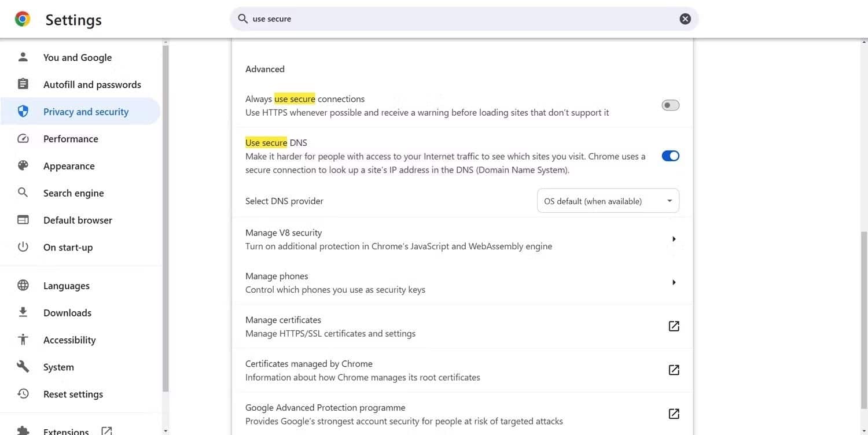Click the System wrench icon
868x435 pixels.
tap(23, 367)
